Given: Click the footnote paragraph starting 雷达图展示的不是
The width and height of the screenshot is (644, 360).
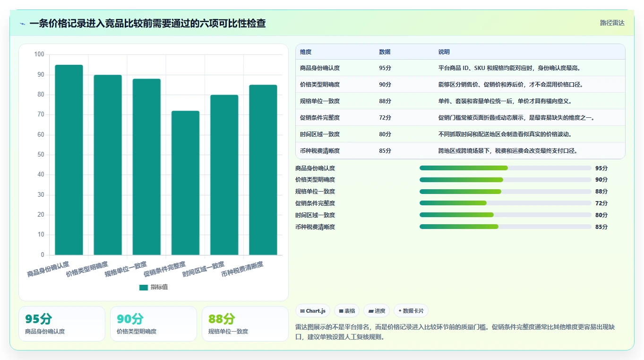Looking at the screenshot, I should pos(455,332).
